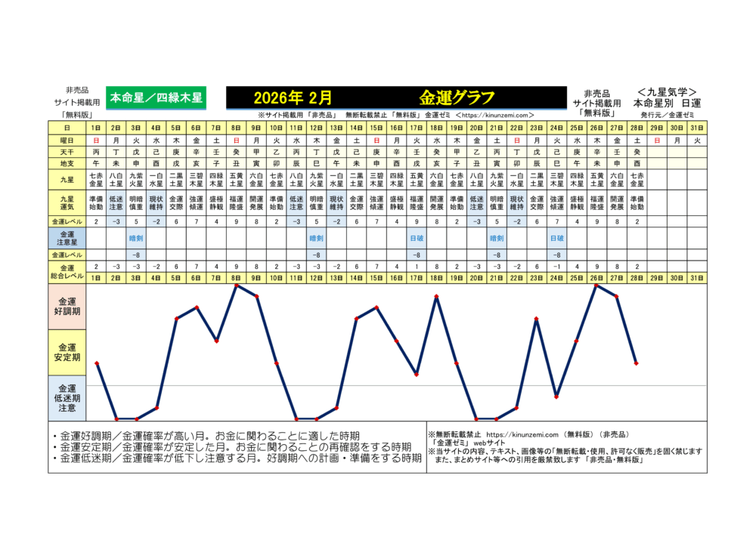Click the 金運低迷期注意 legend block
This screenshot has width=756, height=534.
click(68, 397)
